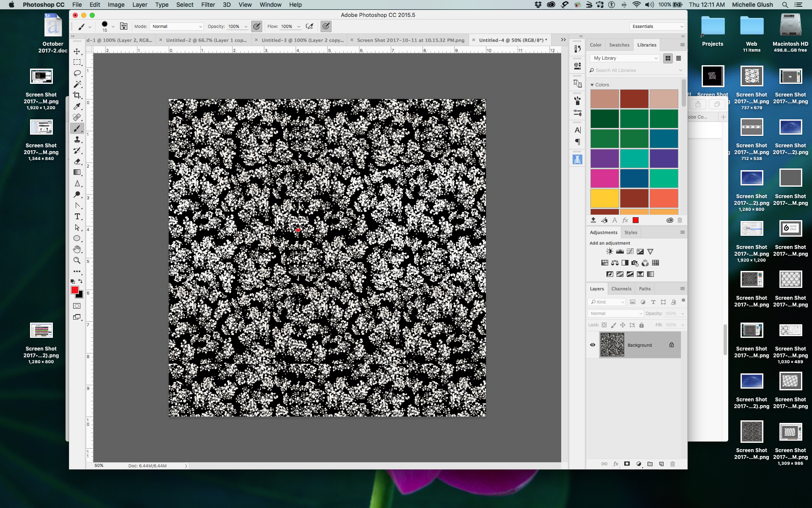This screenshot has height=508, width=812.
Task: Toggle pressure for opacity button
Action: 257,26
